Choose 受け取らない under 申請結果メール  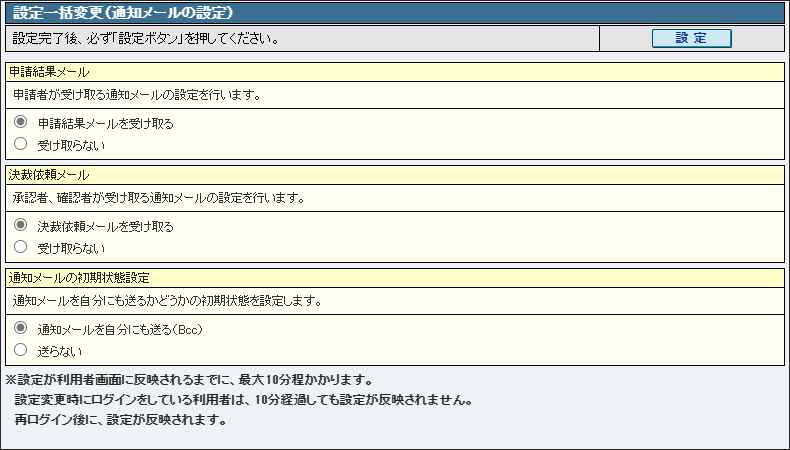coord(21,144)
